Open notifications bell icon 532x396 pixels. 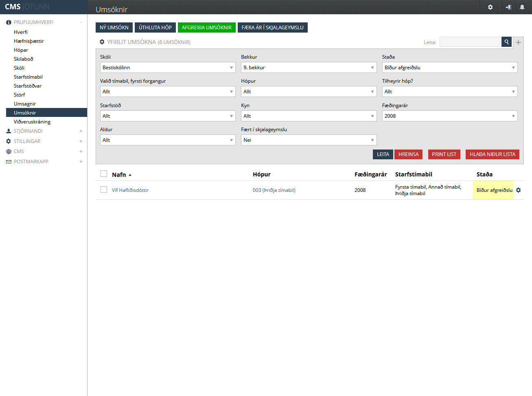522,7
